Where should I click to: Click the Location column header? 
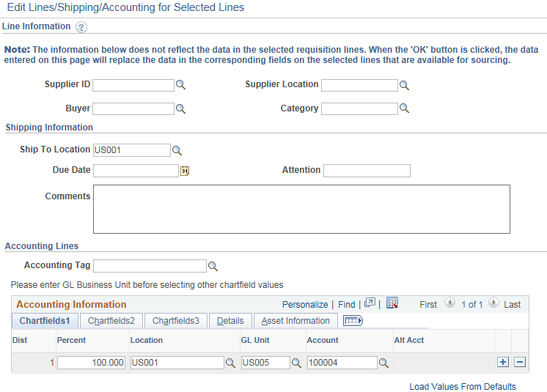coord(147,340)
